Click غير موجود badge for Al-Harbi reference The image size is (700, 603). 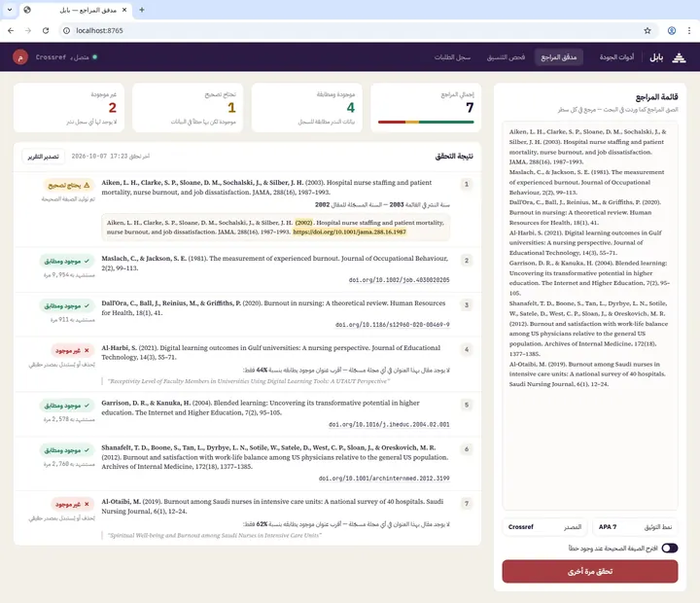[72, 351]
